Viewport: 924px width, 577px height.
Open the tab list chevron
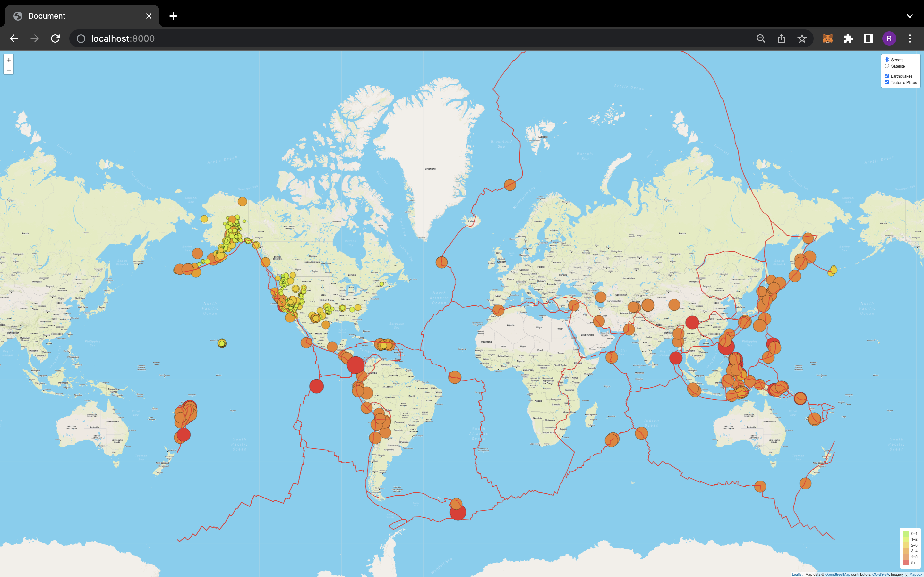click(x=910, y=16)
